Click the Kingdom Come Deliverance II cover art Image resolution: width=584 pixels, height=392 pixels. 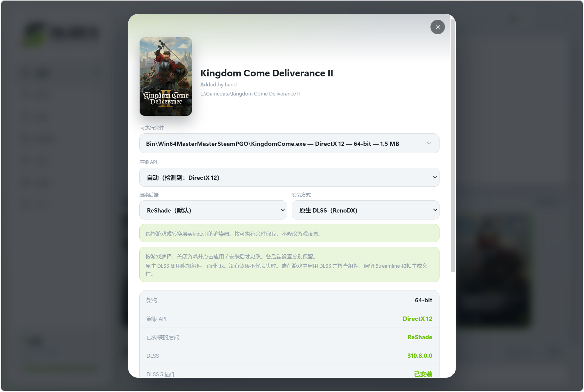point(166,76)
